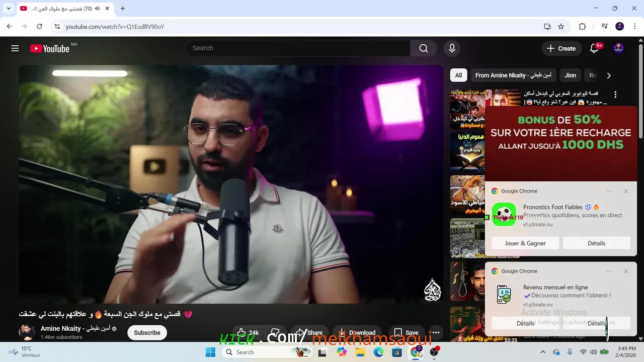The height and width of the screenshot is (362, 644).
Task: Open File Explorer from the taskbar
Action: (x=360, y=352)
